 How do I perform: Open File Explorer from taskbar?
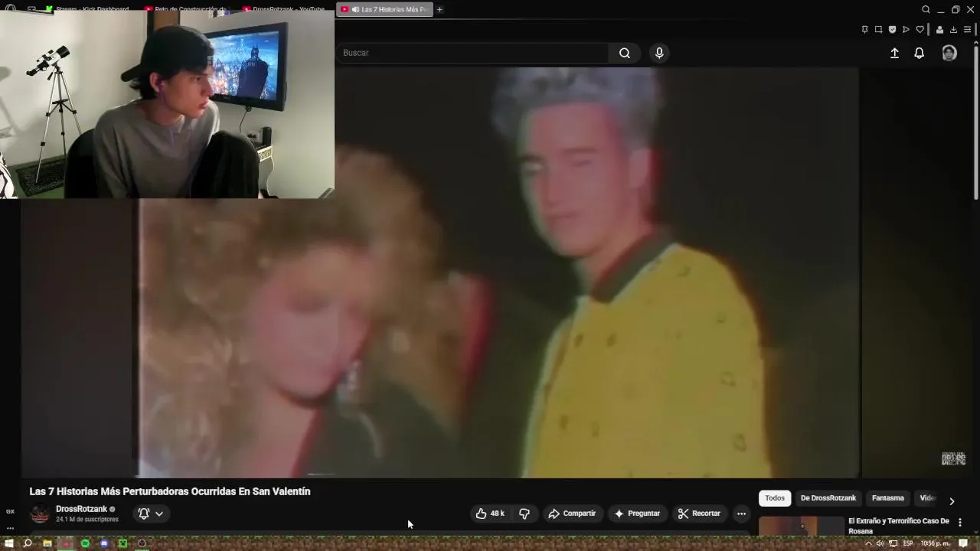(x=47, y=543)
